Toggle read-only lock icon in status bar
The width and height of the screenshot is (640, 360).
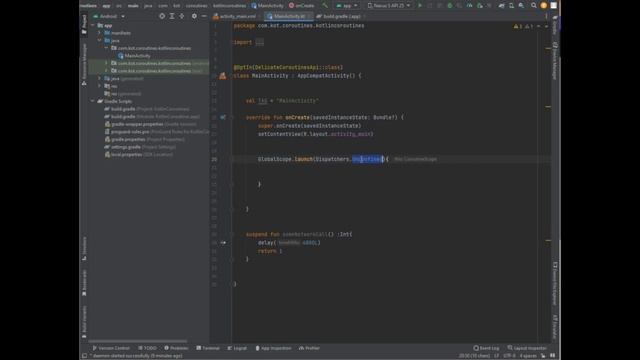[x=543, y=356]
